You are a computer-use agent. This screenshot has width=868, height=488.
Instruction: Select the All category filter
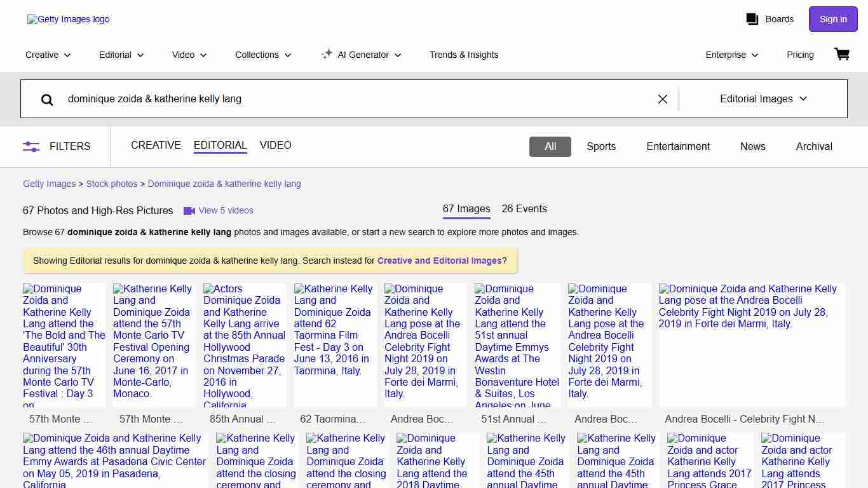tap(550, 146)
